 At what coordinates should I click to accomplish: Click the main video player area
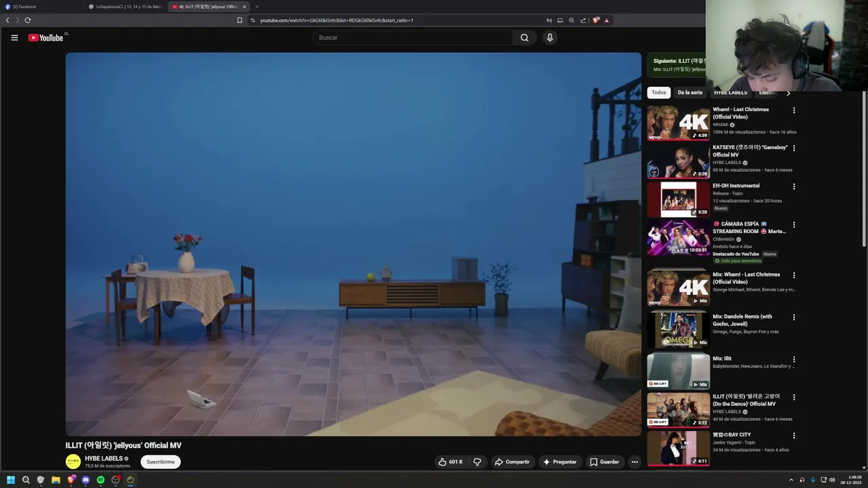[x=353, y=244]
